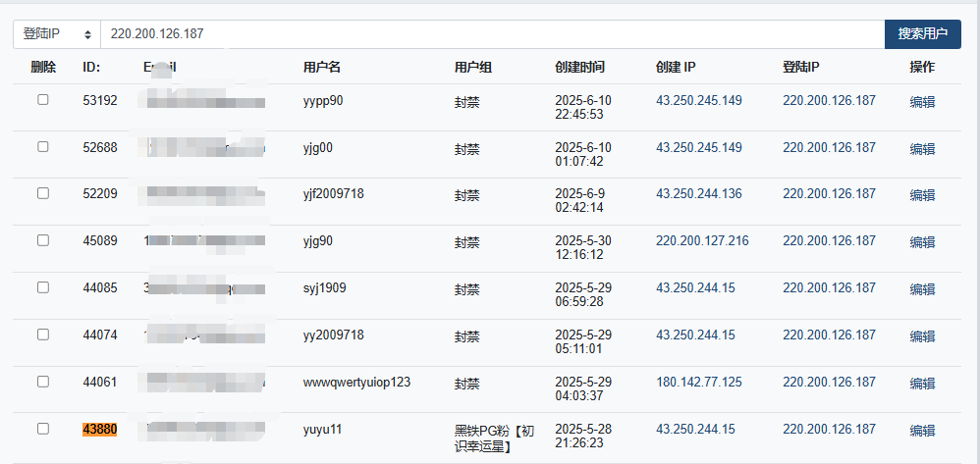
Task: Click creation IP 43.250.244.15 in syj1909 row
Action: 695,287
